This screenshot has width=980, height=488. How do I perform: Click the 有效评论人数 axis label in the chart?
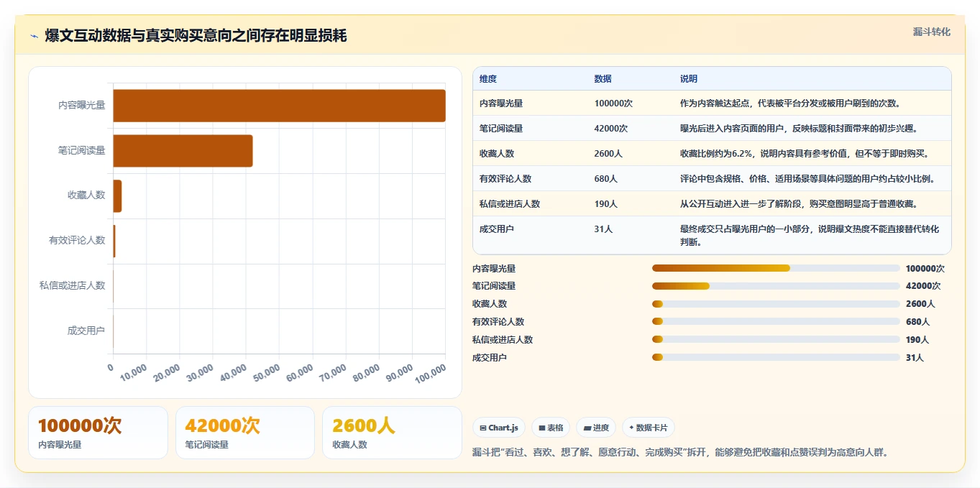click(77, 241)
